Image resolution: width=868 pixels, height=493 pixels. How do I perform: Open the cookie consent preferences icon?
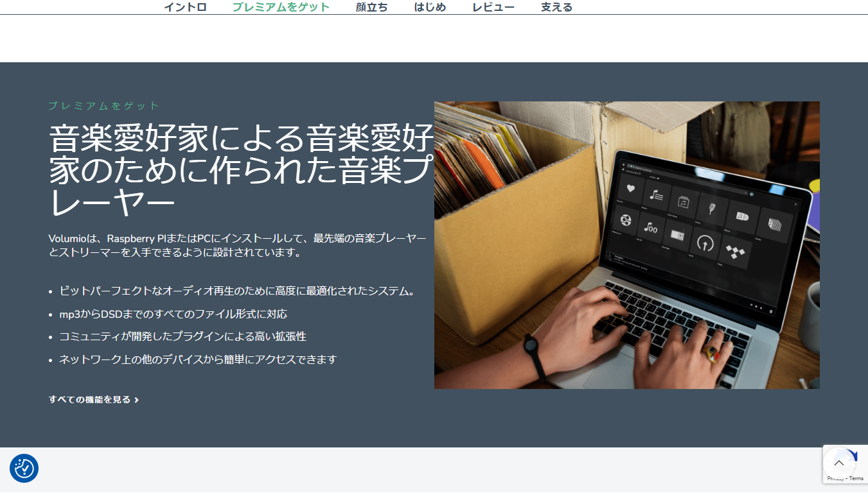coord(24,469)
